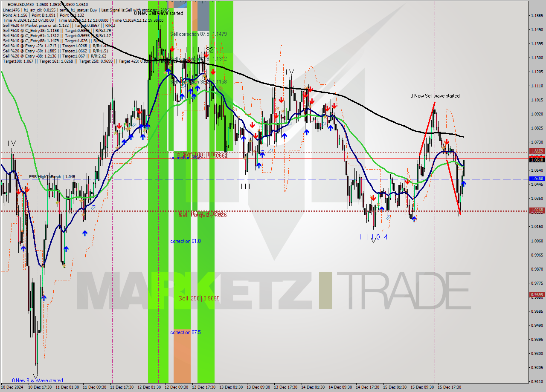The image size is (546, 392).
Task: Click 'New Sell wave started' near 15 Dec peak
Action: [x=435, y=96]
